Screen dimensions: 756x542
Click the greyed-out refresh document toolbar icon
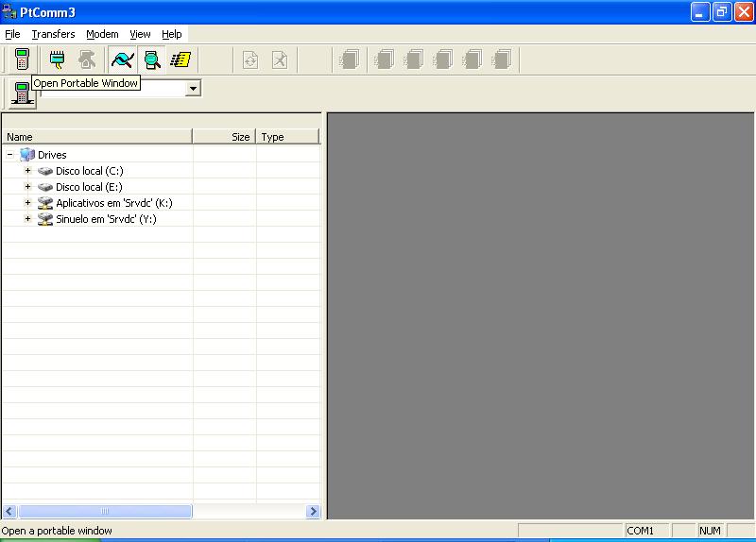(250, 59)
